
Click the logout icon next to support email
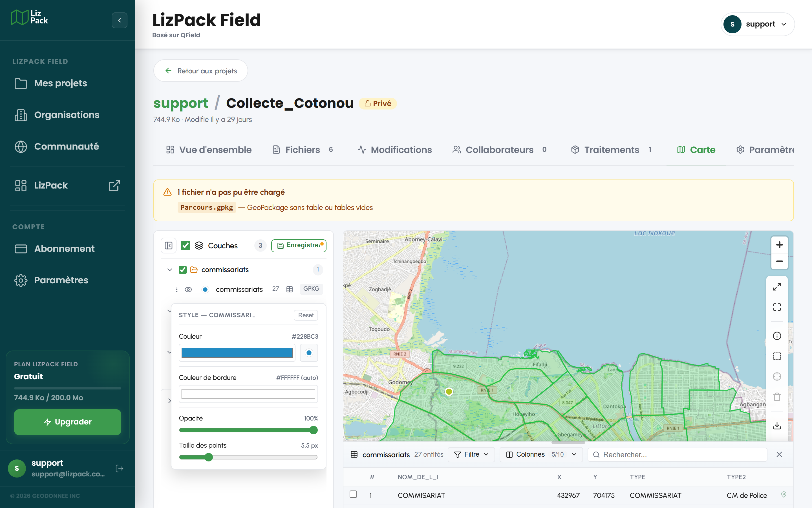120,468
